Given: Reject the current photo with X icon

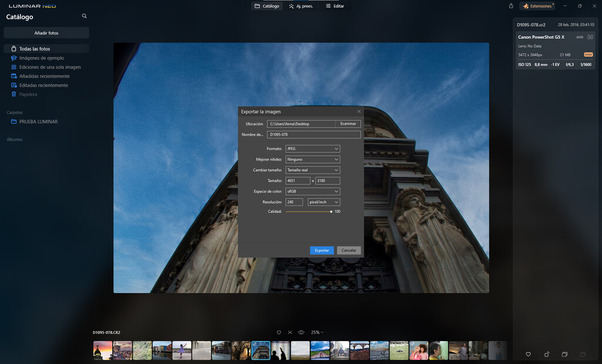Looking at the screenshot, I should [x=289, y=332].
